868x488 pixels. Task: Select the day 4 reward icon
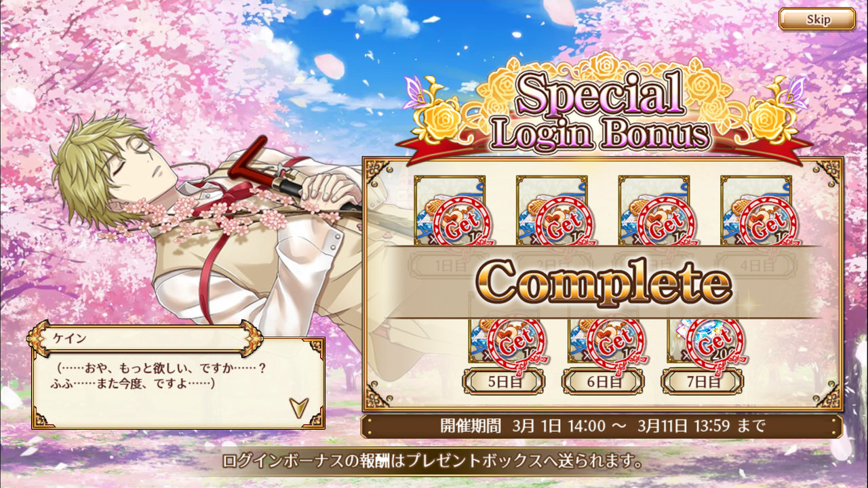[x=755, y=211]
